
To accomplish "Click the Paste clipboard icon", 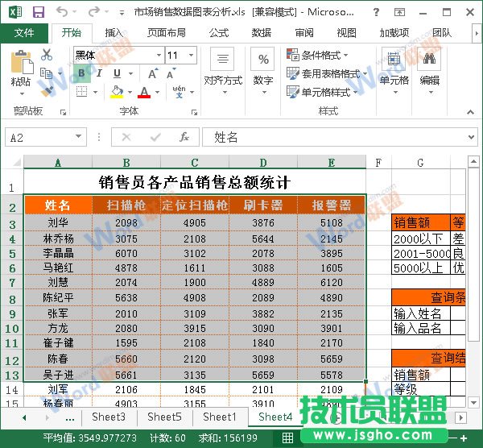I will point(22,62).
